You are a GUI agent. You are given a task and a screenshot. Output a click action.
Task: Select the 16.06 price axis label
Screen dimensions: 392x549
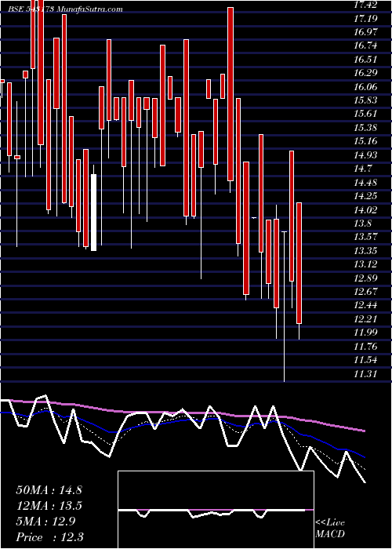click(365, 87)
